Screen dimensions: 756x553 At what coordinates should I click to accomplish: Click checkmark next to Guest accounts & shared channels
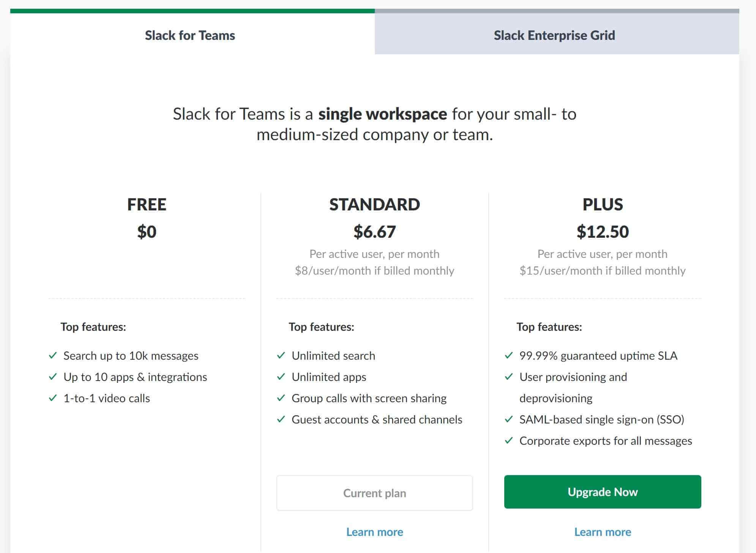281,419
